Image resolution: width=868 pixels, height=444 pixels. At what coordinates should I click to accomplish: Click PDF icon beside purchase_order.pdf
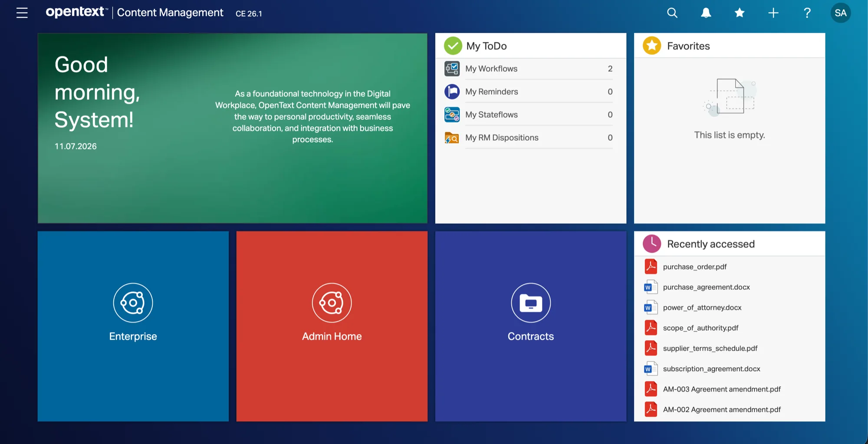(x=651, y=266)
